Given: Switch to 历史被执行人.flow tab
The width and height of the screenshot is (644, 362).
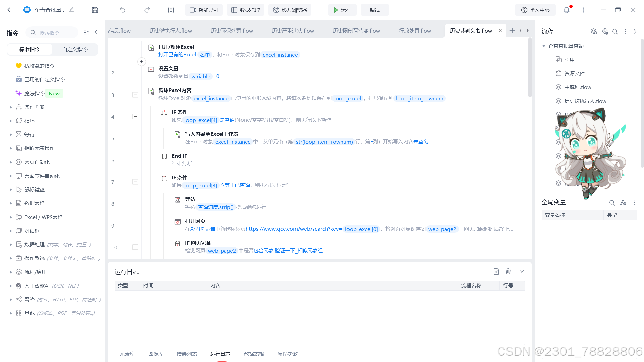Looking at the screenshot, I should click(x=171, y=31).
